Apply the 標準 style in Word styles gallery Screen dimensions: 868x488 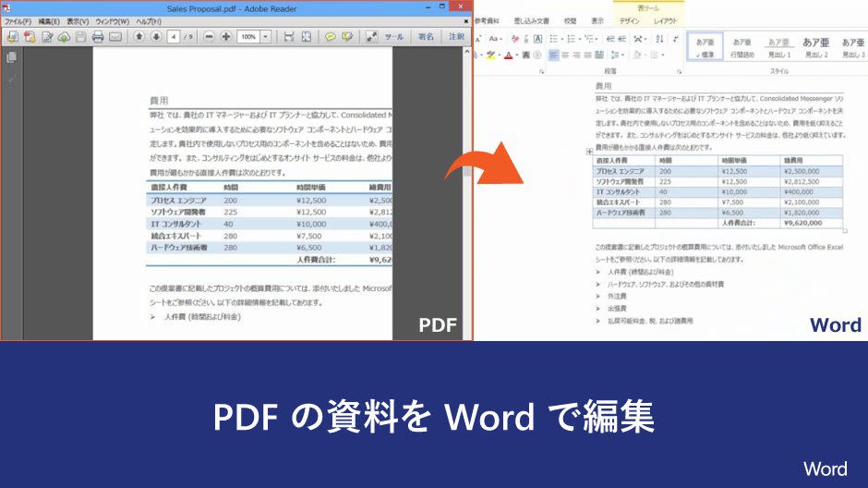tap(705, 47)
